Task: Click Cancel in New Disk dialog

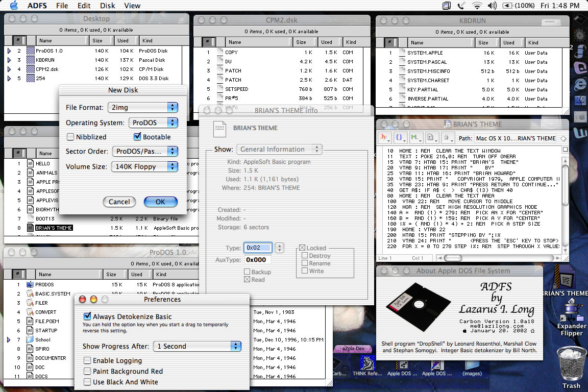Action: point(119,202)
